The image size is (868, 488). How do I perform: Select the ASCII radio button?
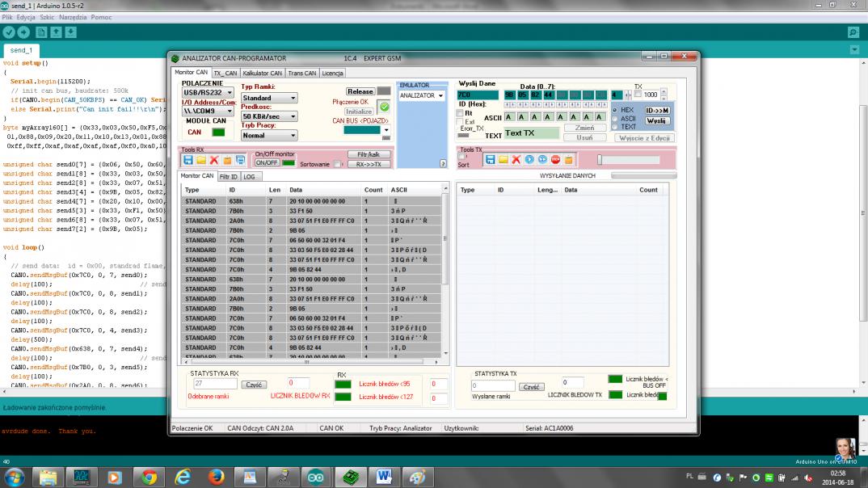614,118
